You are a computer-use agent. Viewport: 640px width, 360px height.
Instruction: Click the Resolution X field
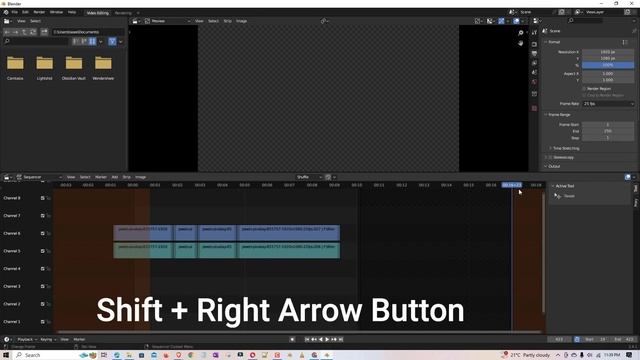point(608,52)
